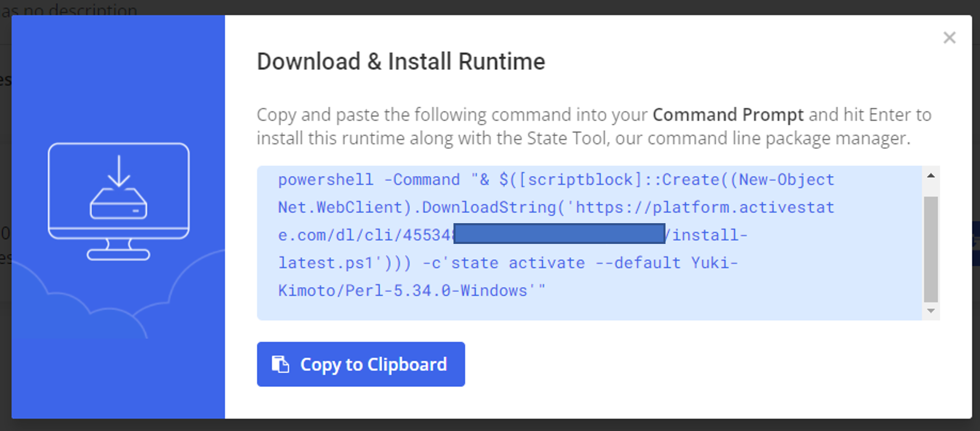Click the redacted blue URL segment
This screenshot has width=980, height=431.
point(559,234)
